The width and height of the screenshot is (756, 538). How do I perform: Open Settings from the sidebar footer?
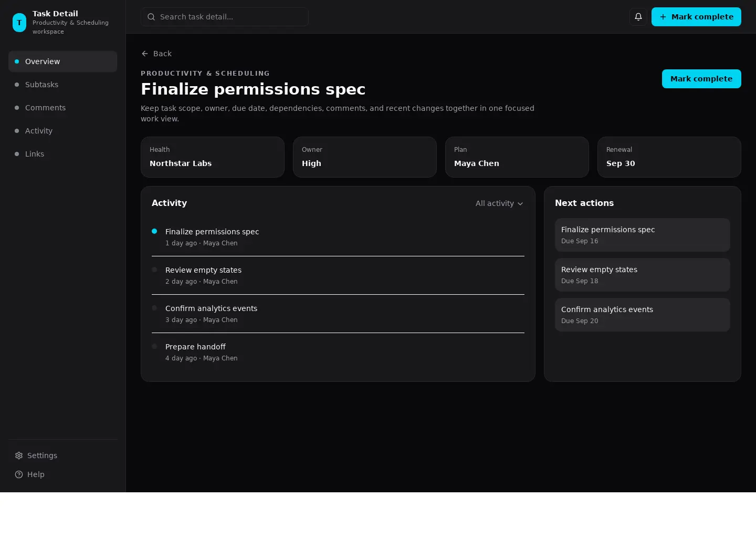point(63,456)
